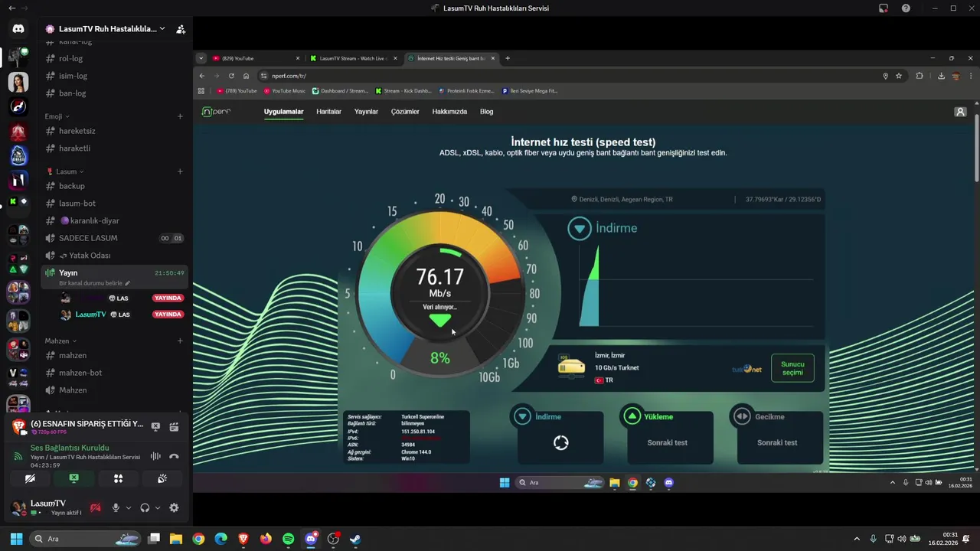Image resolution: width=980 pixels, height=551 pixels.
Task: Open Steam from the Windows taskbar
Action: pos(355,539)
